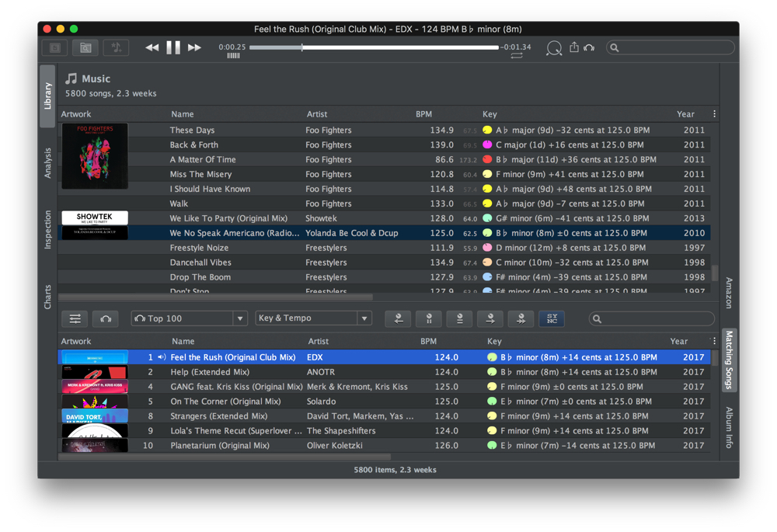Sort upper table by BPM column
The image size is (777, 532).
point(423,114)
